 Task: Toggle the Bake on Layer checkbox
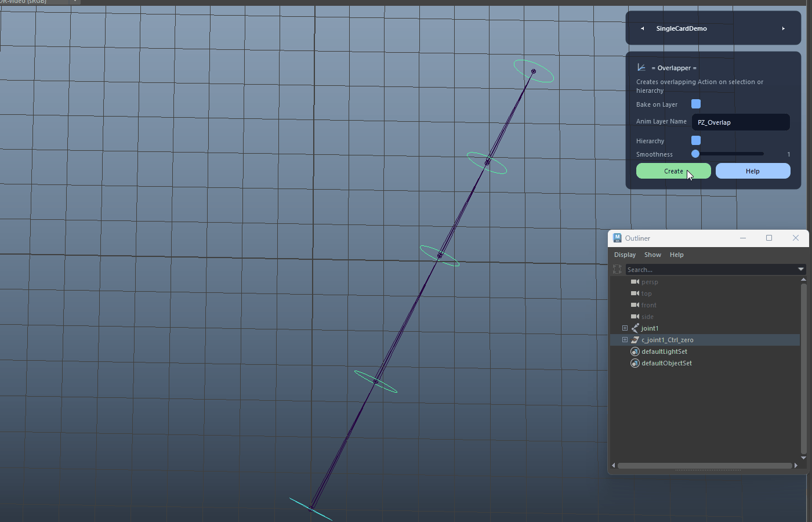tap(696, 104)
